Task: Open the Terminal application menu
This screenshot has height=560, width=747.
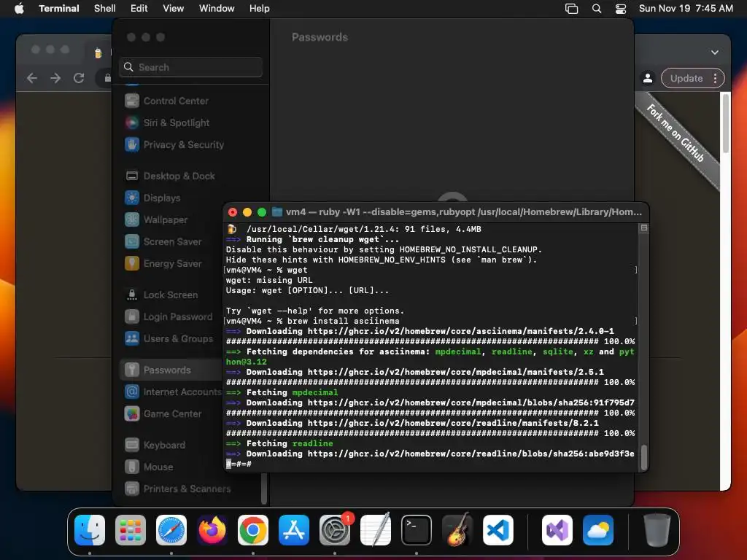Action: [59, 8]
